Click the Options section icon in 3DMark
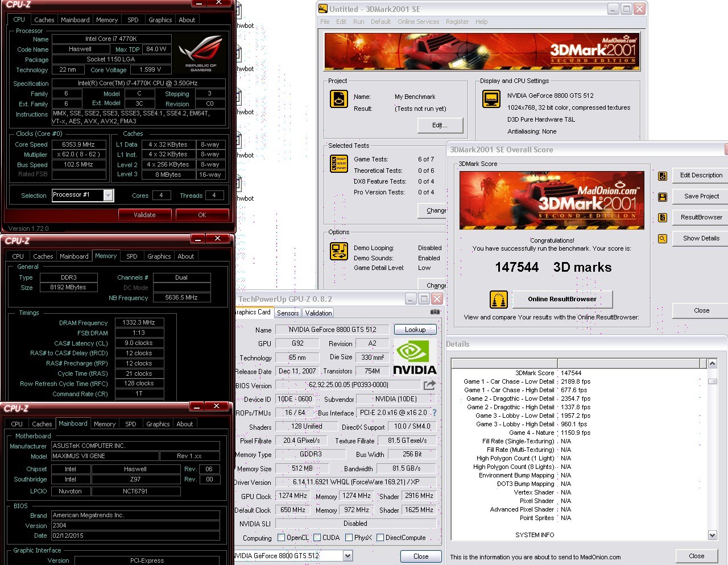Viewport: 728px width, 565px height. 339,251
